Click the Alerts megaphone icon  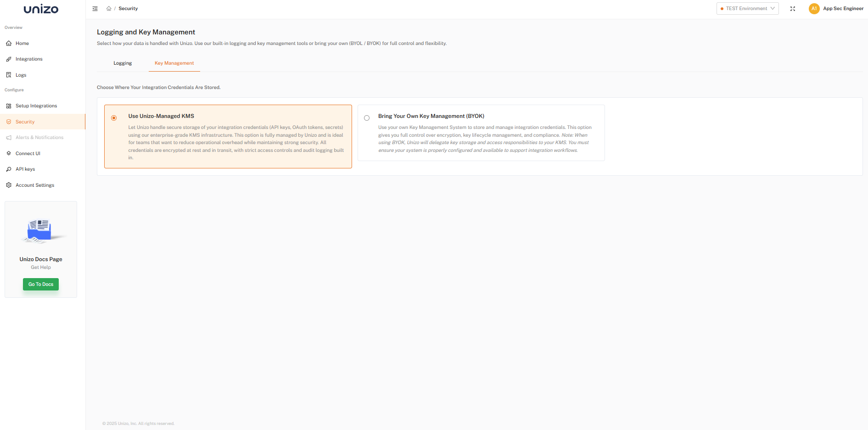coord(9,138)
